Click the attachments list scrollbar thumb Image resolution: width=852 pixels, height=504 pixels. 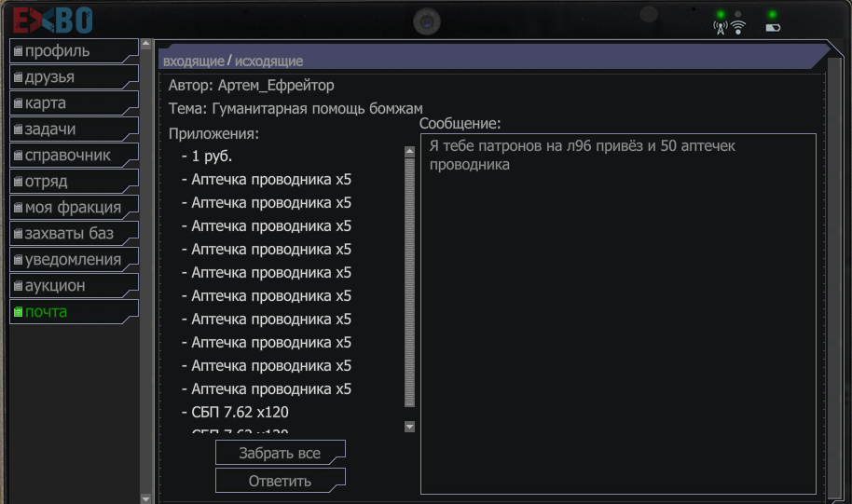(410, 282)
